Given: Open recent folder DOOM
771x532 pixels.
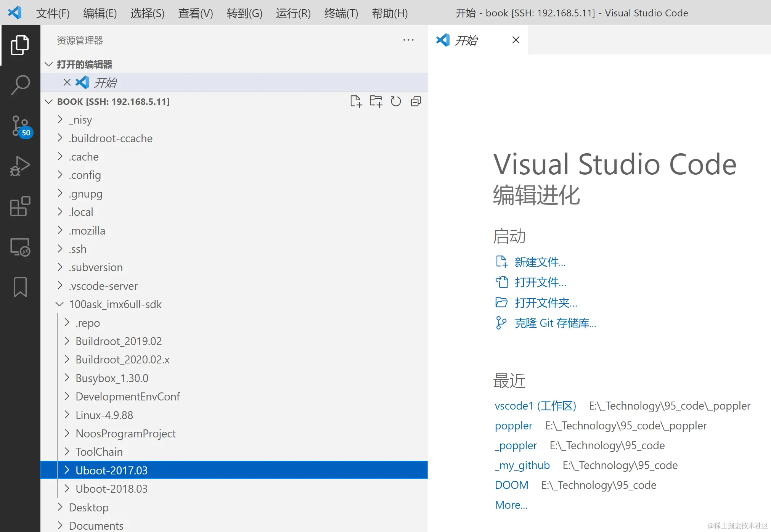Looking at the screenshot, I should click(x=511, y=485).
